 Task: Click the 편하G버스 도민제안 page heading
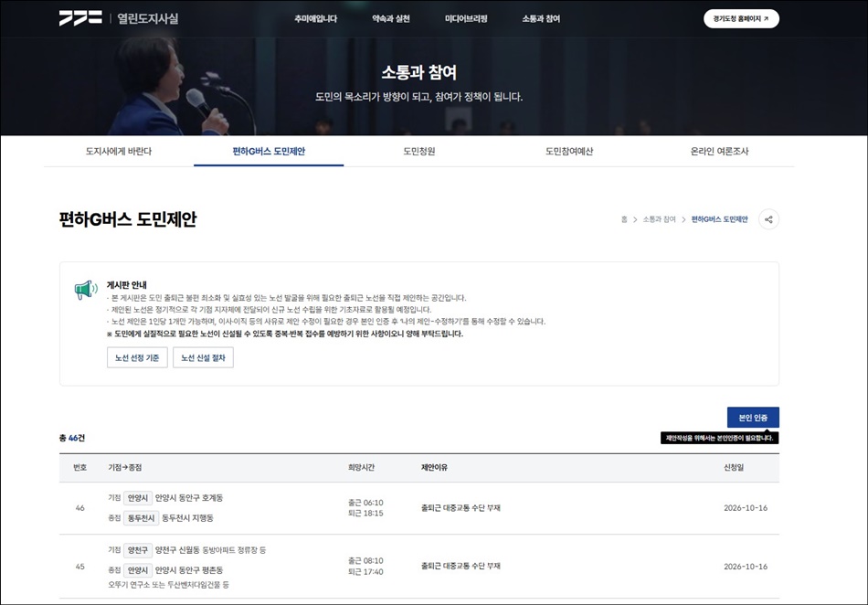pos(128,219)
